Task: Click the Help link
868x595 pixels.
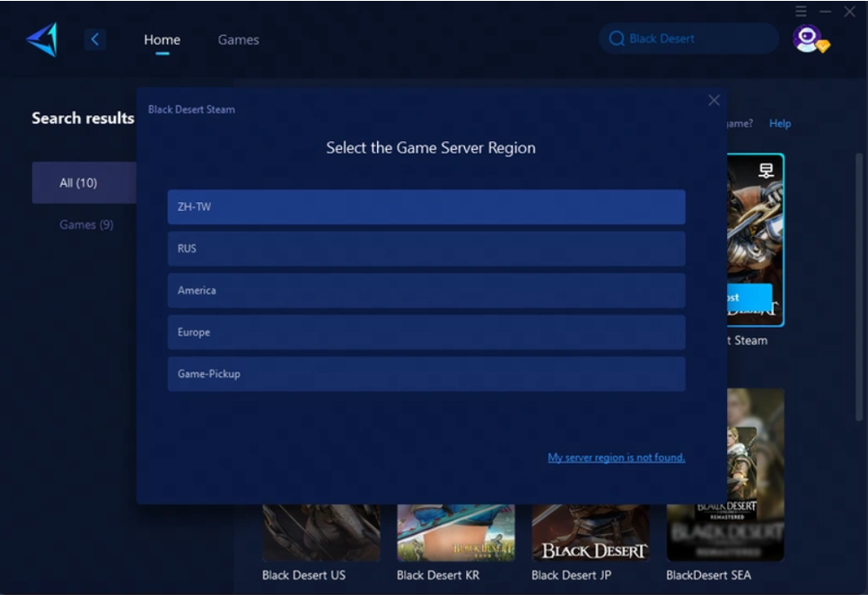Action: click(x=780, y=124)
